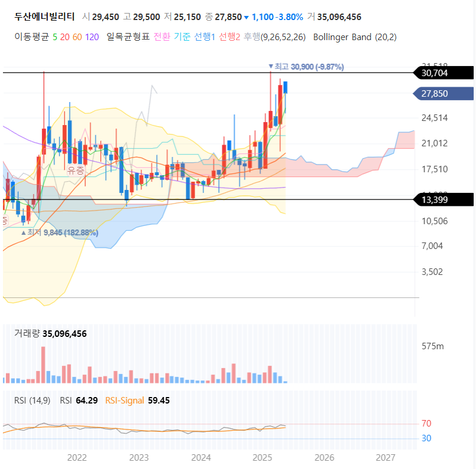The image size is (476, 469).
Task: Click the 5-day moving average label
Action: coord(55,37)
